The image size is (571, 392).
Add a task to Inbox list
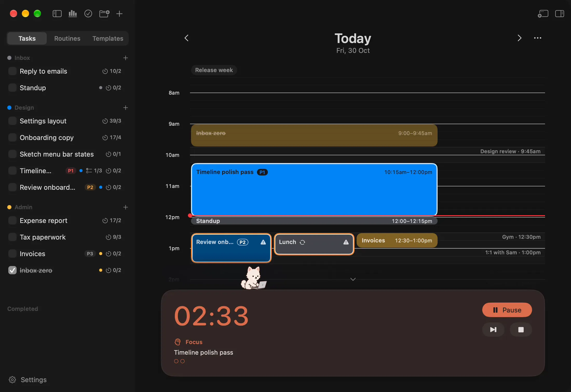(x=126, y=58)
